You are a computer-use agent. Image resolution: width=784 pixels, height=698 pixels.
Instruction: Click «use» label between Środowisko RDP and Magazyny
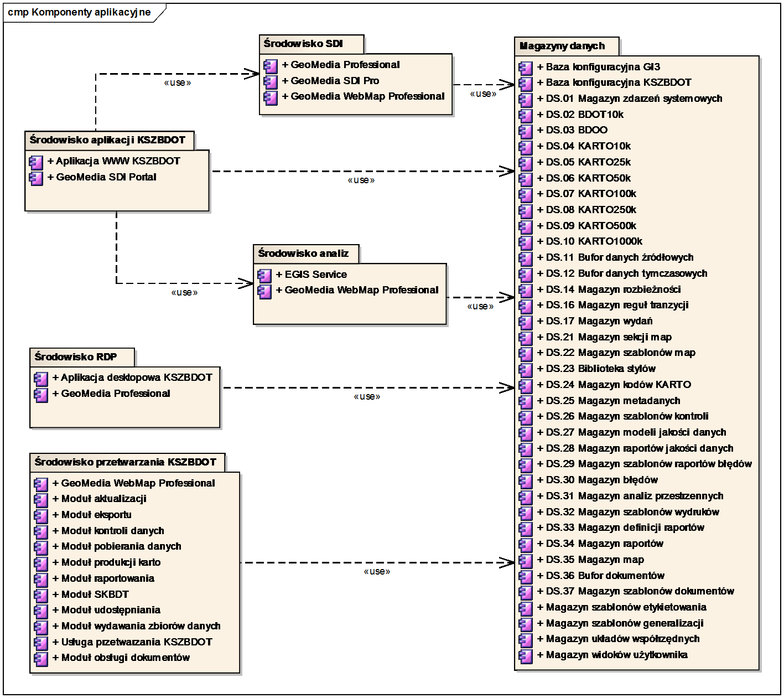pos(367,396)
